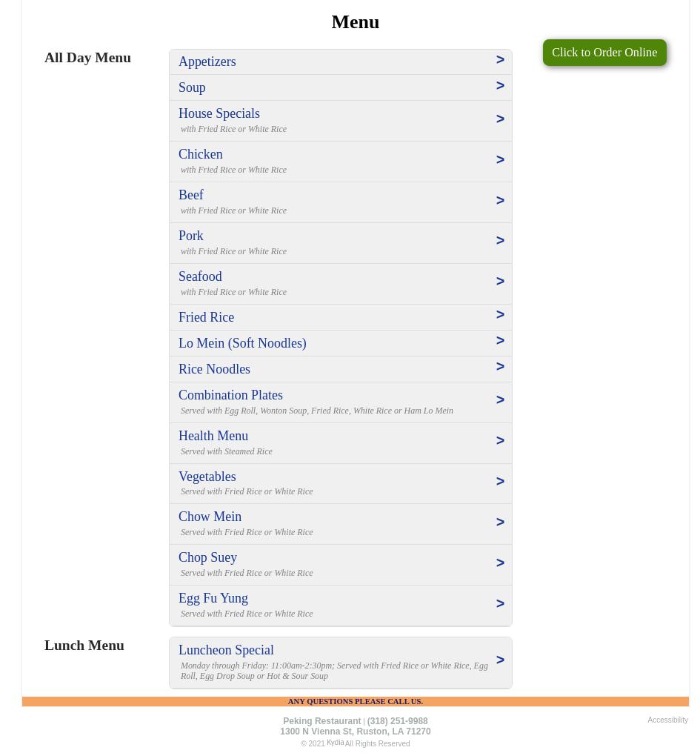
Task: Open the House Specials menu category
Action: (219, 113)
